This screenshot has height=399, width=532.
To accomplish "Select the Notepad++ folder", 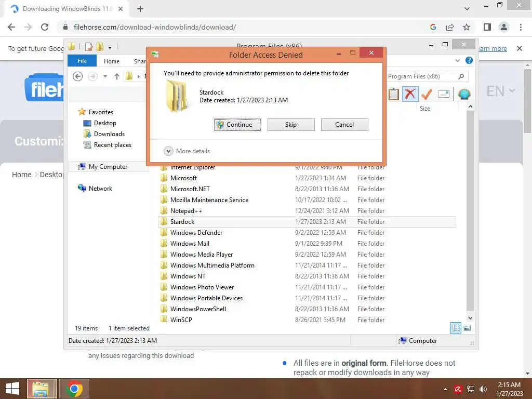I will (x=307, y=211).
